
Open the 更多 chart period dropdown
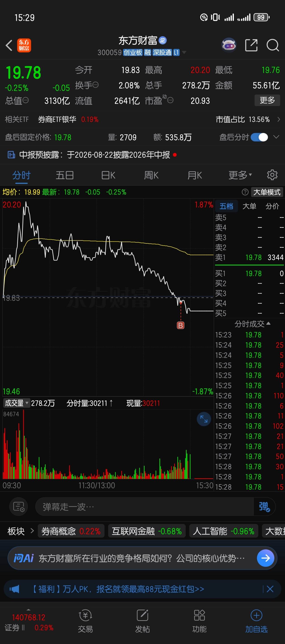[240, 175]
